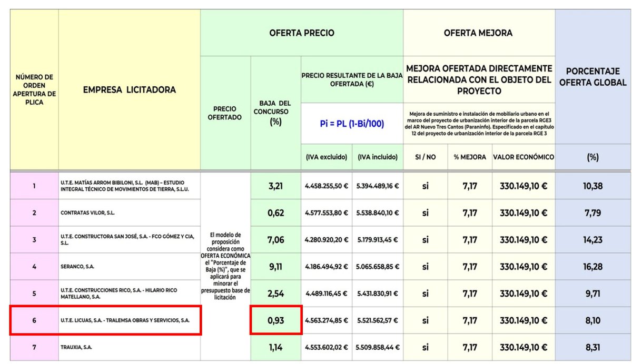
Task: Click 'NÚMERO DE ORDEN APERTURA DE PLICA' header
Action: tap(34, 90)
